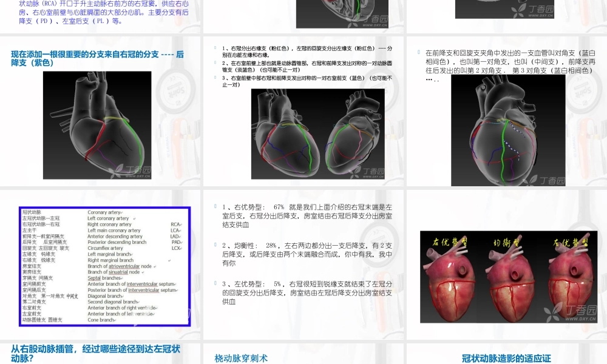Click the DXY.CN watermark beside the purple posterior heart
This screenshot has width=607, height=364.
coord(137,175)
